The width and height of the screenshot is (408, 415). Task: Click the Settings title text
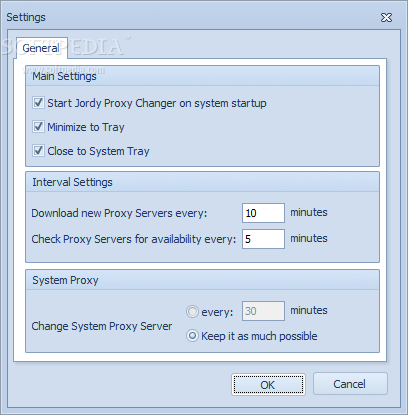coord(26,17)
